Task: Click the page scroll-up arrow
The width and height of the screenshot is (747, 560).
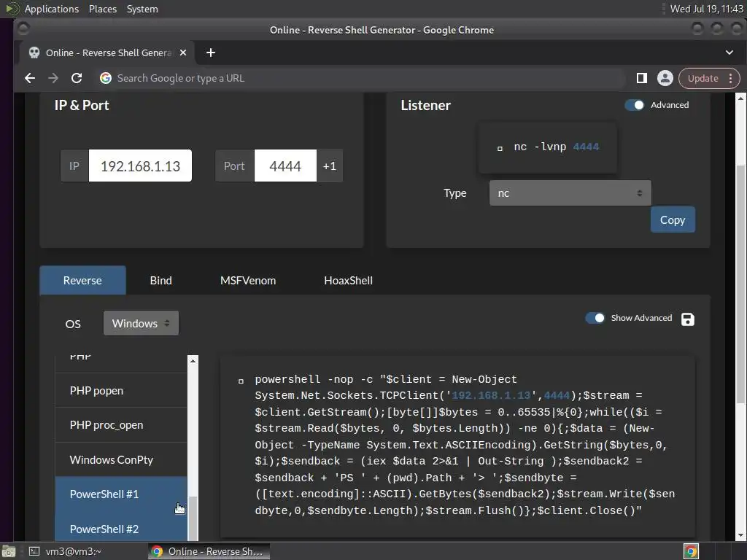Action: coord(740,98)
